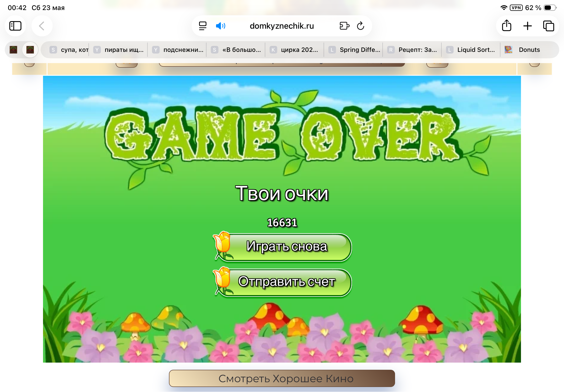This screenshot has width=564, height=392.
Task: Mute the tab audio speaker icon
Action: pyautogui.click(x=221, y=26)
